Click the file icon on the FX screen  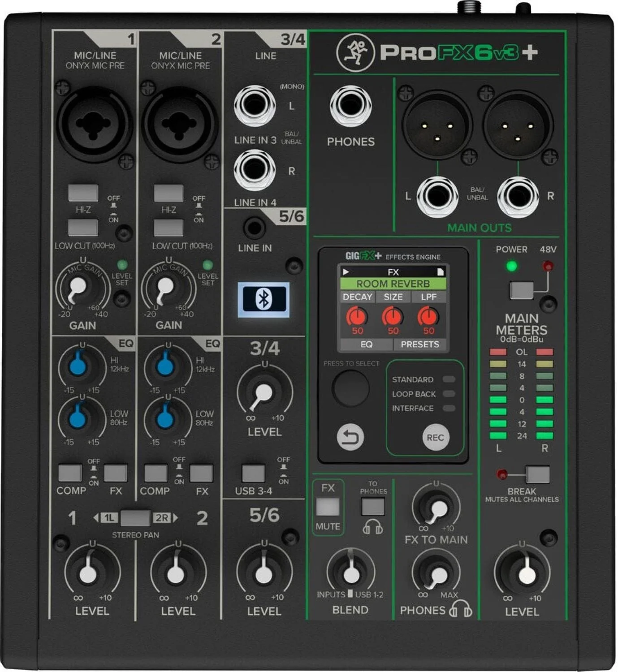point(440,272)
